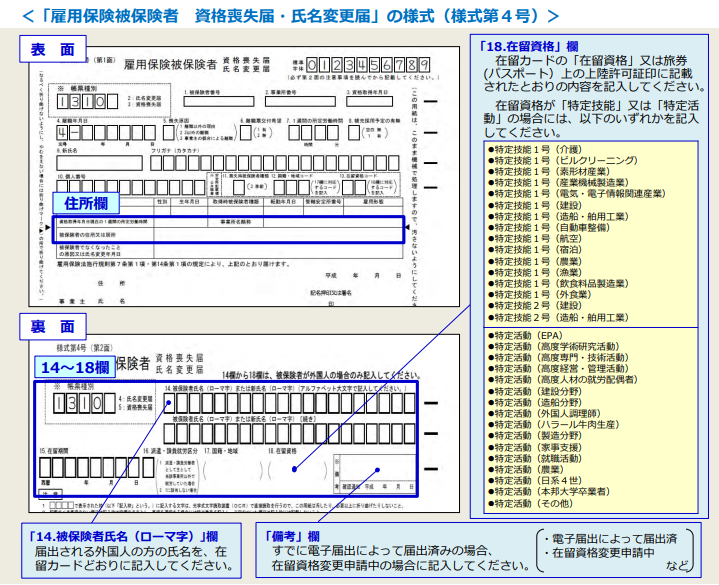Select 特定技能1号(漁業)
Viewport: 719px width, 585px height.
(x=535, y=272)
